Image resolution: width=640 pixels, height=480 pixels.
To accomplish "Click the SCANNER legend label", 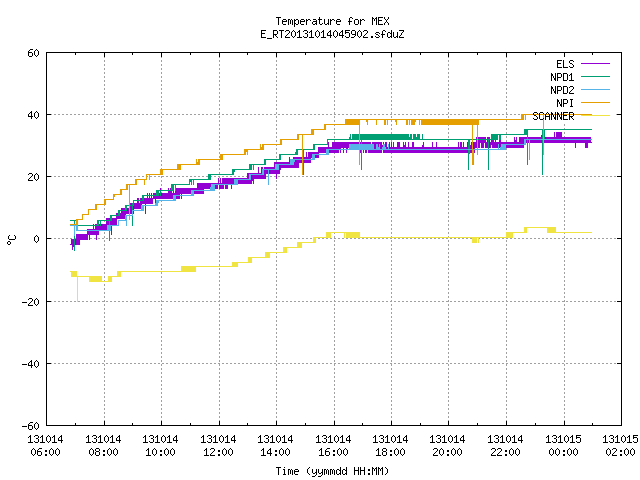I will (x=553, y=116).
